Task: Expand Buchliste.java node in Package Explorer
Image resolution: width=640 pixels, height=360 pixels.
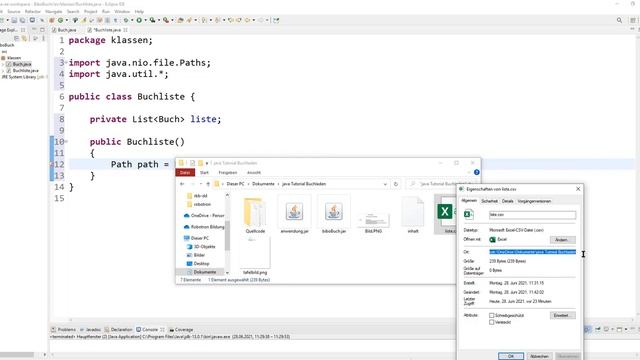Action: (3, 71)
